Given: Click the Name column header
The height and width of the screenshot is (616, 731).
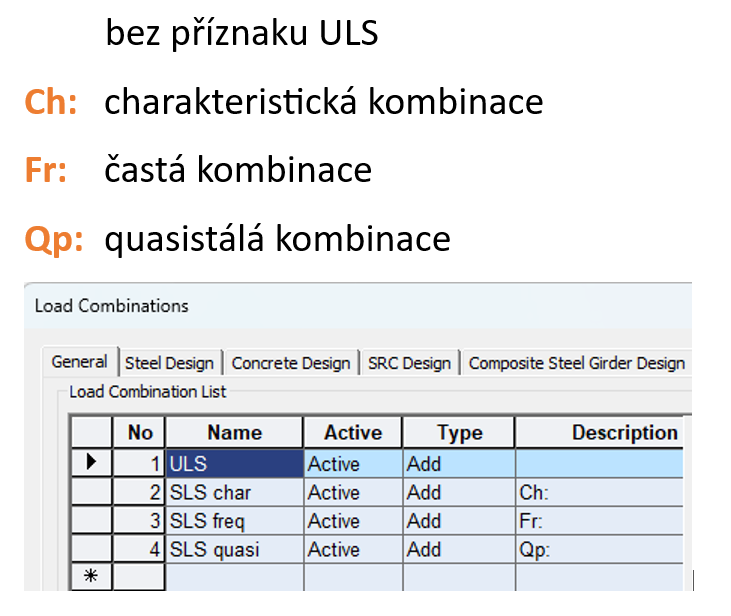Looking at the screenshot, I should tap(234, 433).
